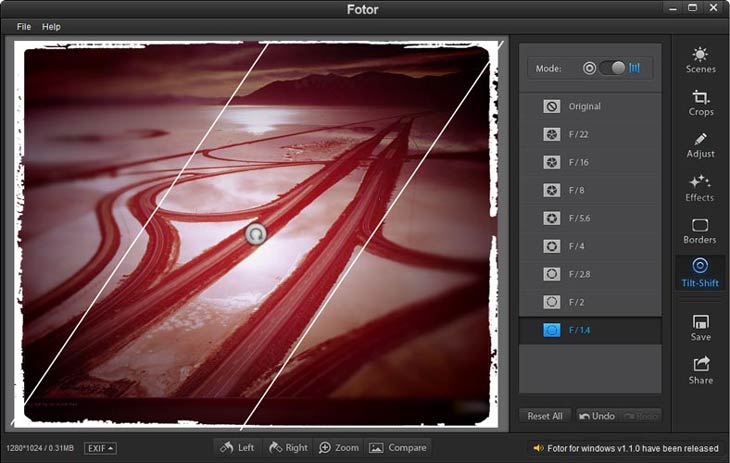Open the Borders panel
The image size is (730, 463).
pos(700,231)
